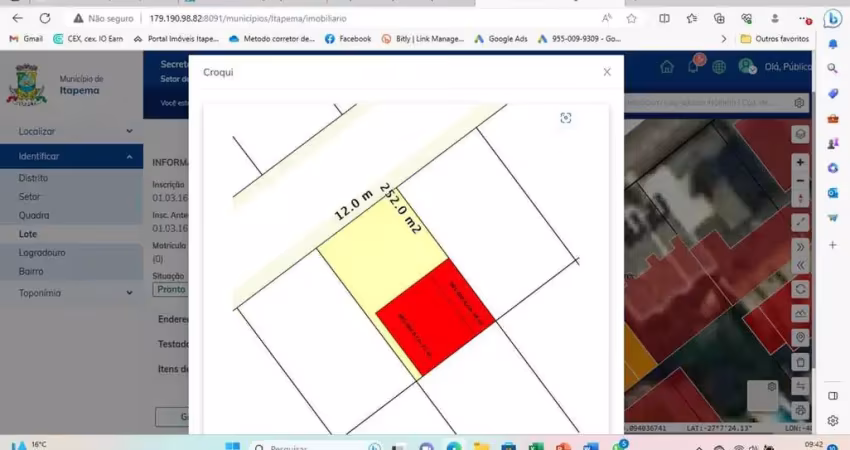This screenshot has width=850, height=450.
Task: Click the red building area in croqui
Action: click(435, 317)
